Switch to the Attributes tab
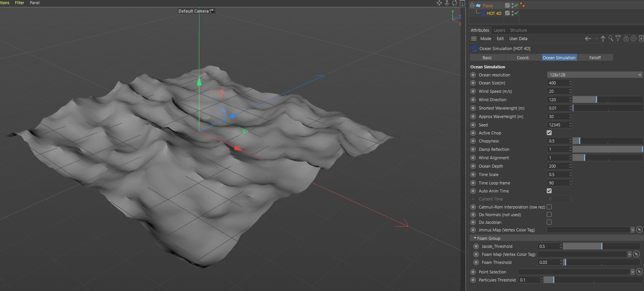644x291 pixels. [480, 30]
